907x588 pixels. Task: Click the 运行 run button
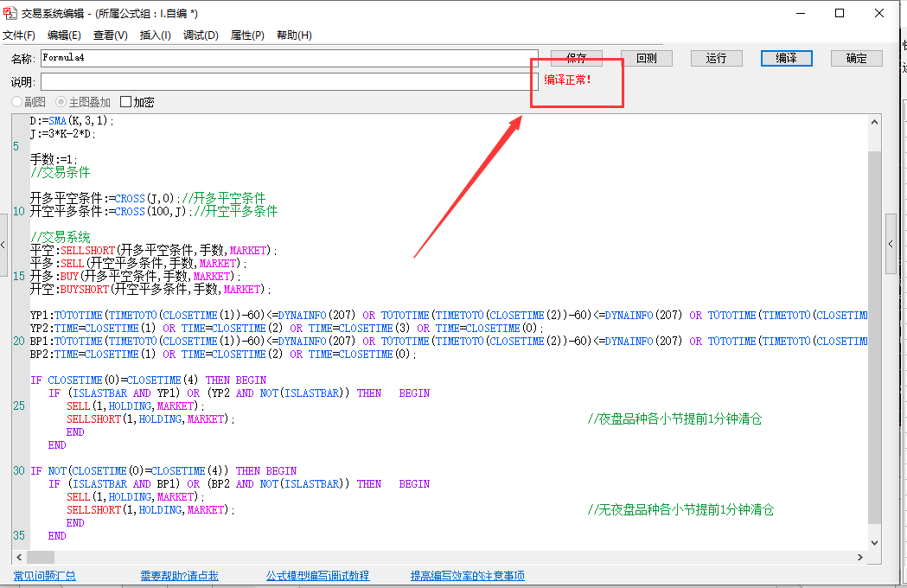716,58
